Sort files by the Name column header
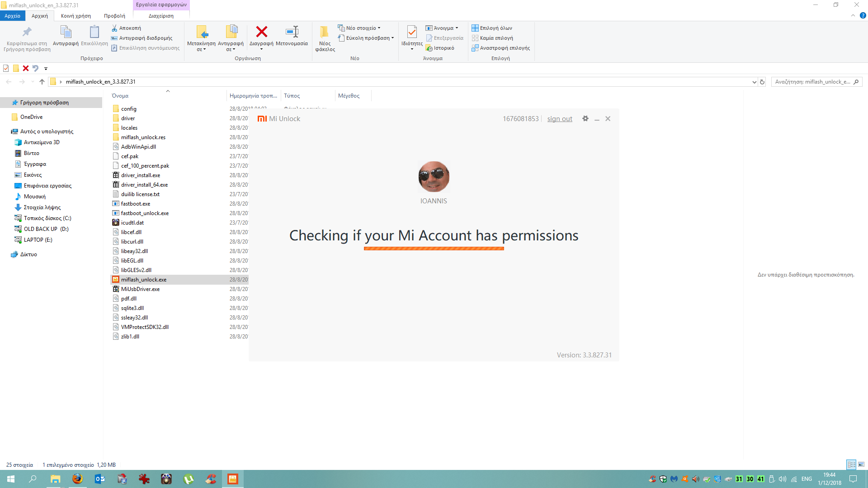 point(120,96)
